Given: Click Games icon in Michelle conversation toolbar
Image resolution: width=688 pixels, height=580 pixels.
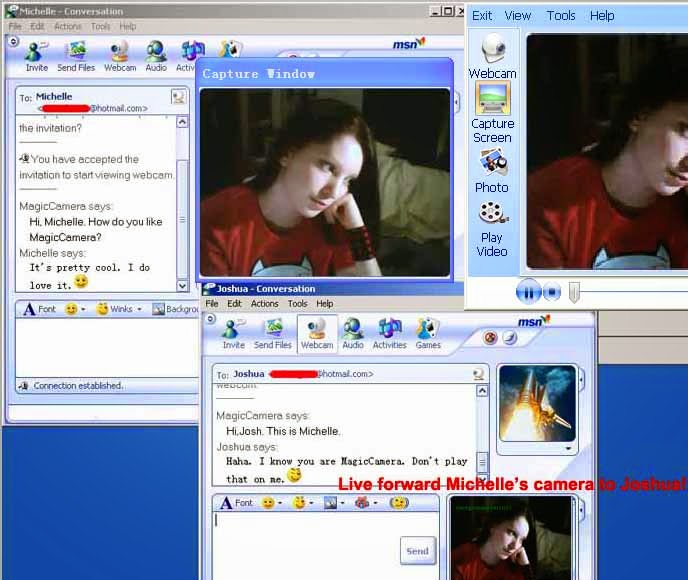Looking at the screenshot, I should click(x=229, y=49).
